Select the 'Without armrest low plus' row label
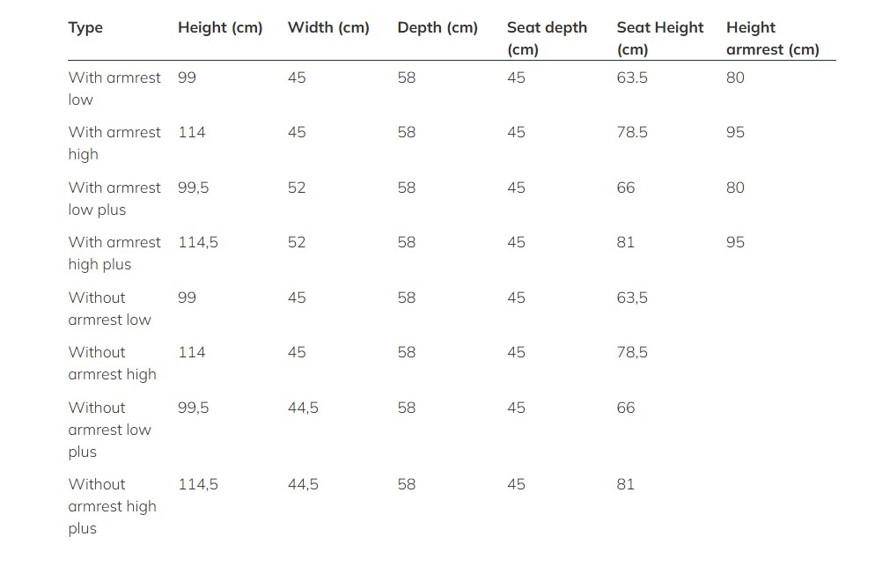 click(109, 430)
